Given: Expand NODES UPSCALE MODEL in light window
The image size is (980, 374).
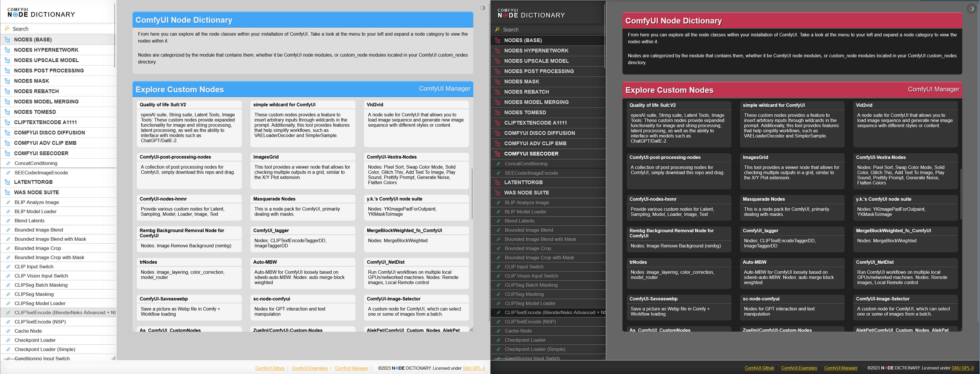Looking at the screenshot, I should [58, 60].
